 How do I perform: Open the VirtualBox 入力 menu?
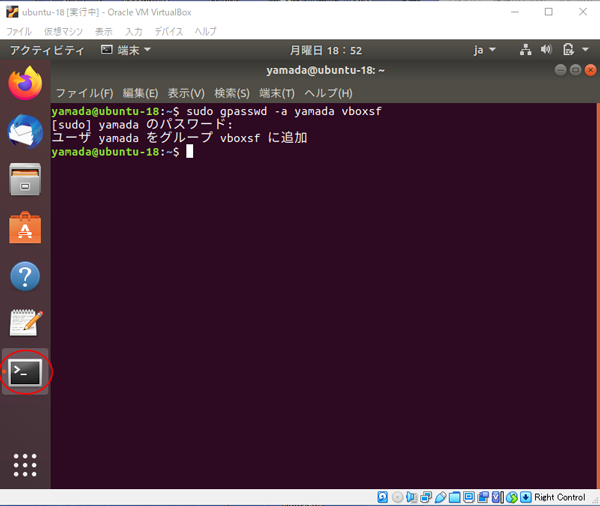[x=134, y=31]
